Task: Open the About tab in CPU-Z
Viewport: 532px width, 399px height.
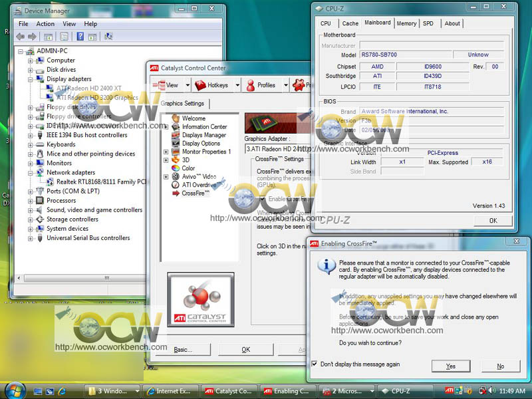Action: pos(452,23)
